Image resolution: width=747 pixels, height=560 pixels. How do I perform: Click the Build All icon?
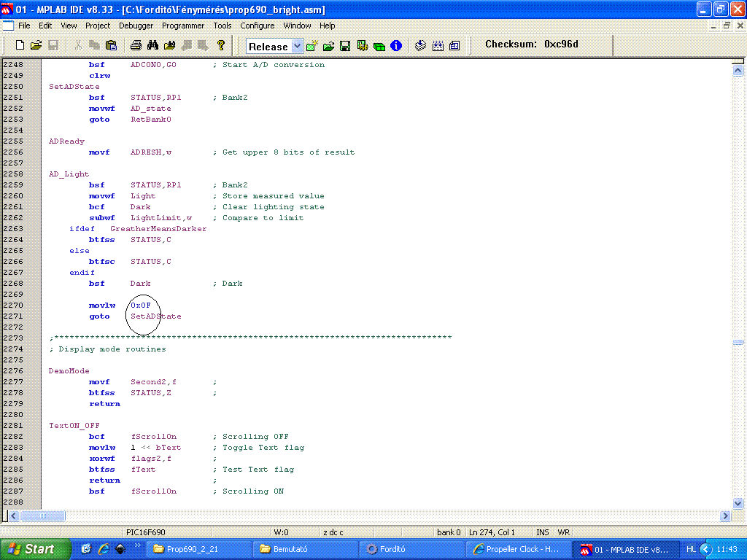click(438, 46)
